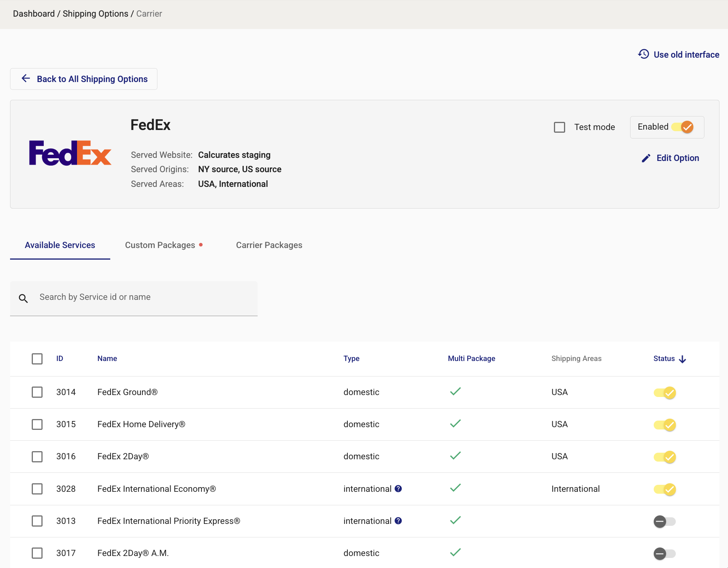
Task: Click the Edit Option link
Action: (670, 158)
